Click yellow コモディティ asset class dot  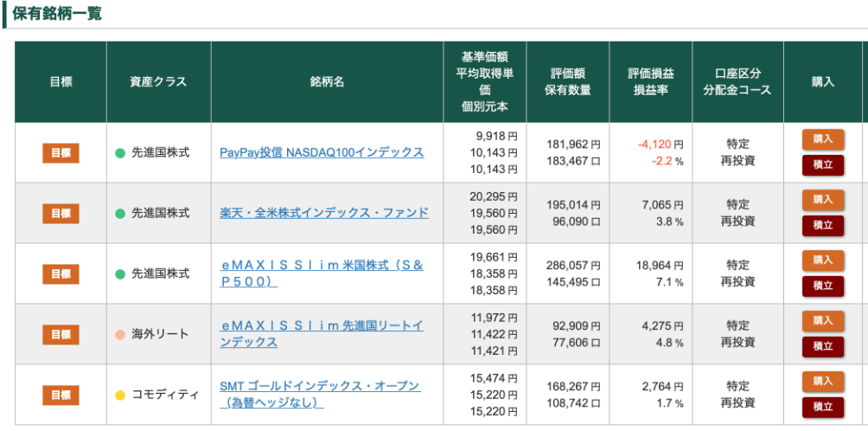click(x=120, y=396)
